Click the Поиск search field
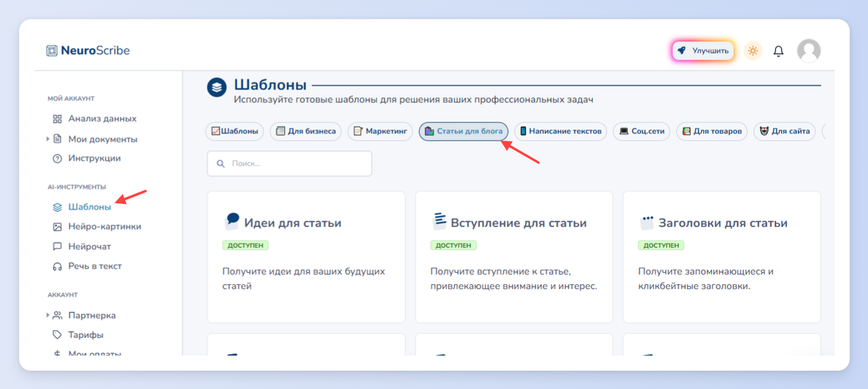Image resolution: width=868 pixels, height=389 pixels. (289, 163)
